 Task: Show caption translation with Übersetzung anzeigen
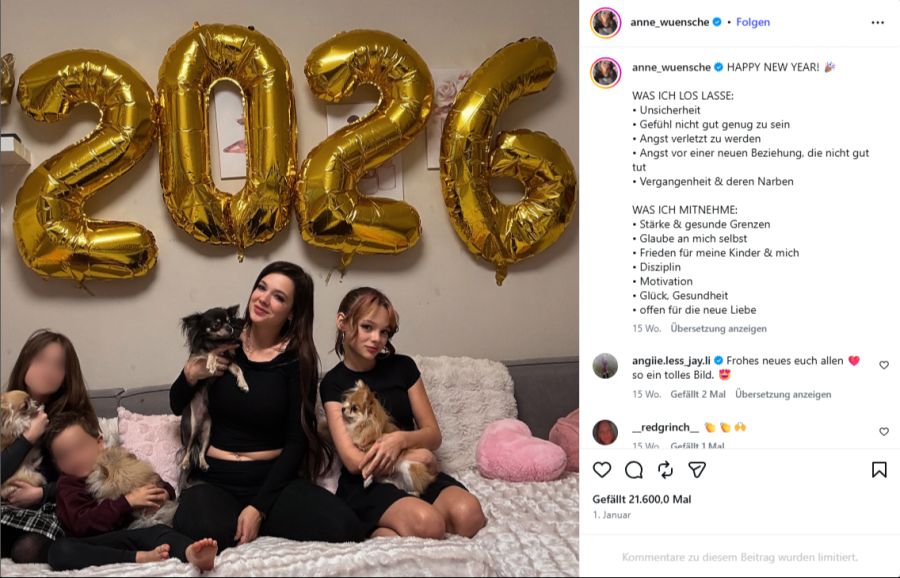tap(719, 329)
